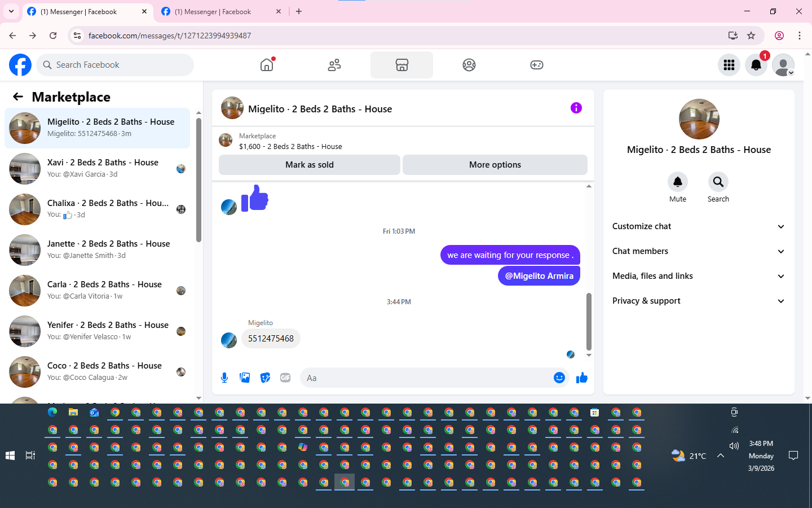Send a thumbs-up like from composer
This screenshot has height=508, width=812.
[582, 378]
